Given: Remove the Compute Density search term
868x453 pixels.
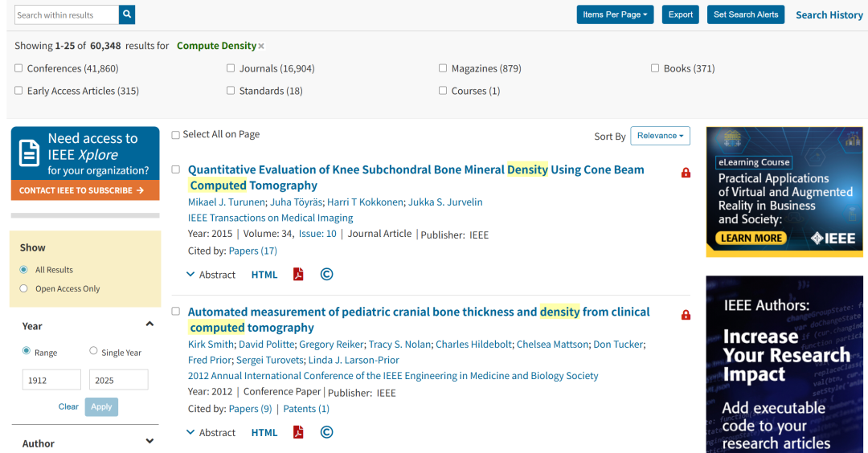Looking at the screenshot, I should 261,47.
